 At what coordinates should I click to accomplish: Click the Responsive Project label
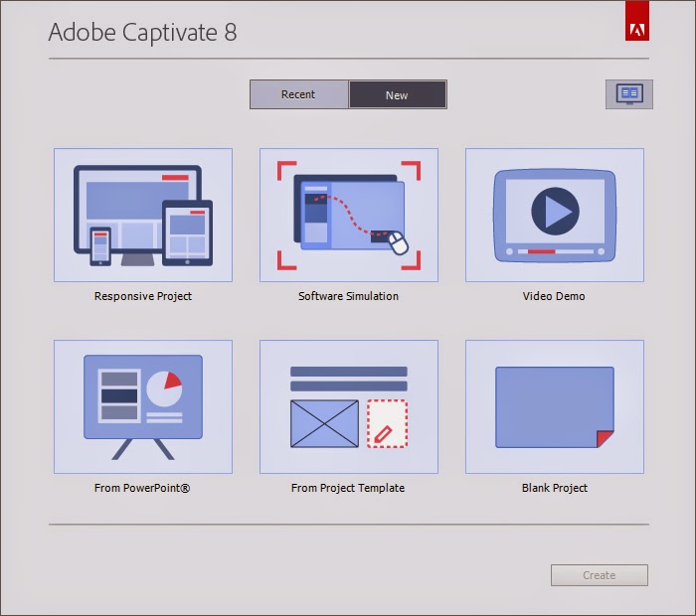pyautogui.click(x=143, y=296)
